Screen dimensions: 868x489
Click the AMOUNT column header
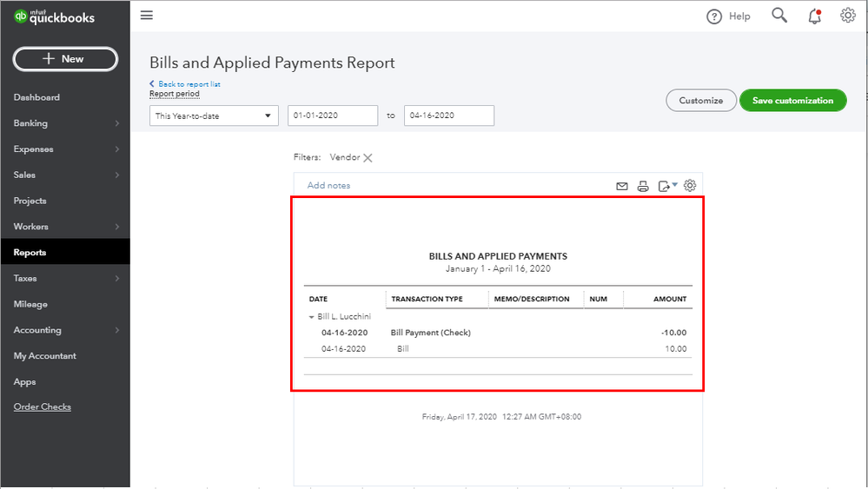click(x=670, y=299)
